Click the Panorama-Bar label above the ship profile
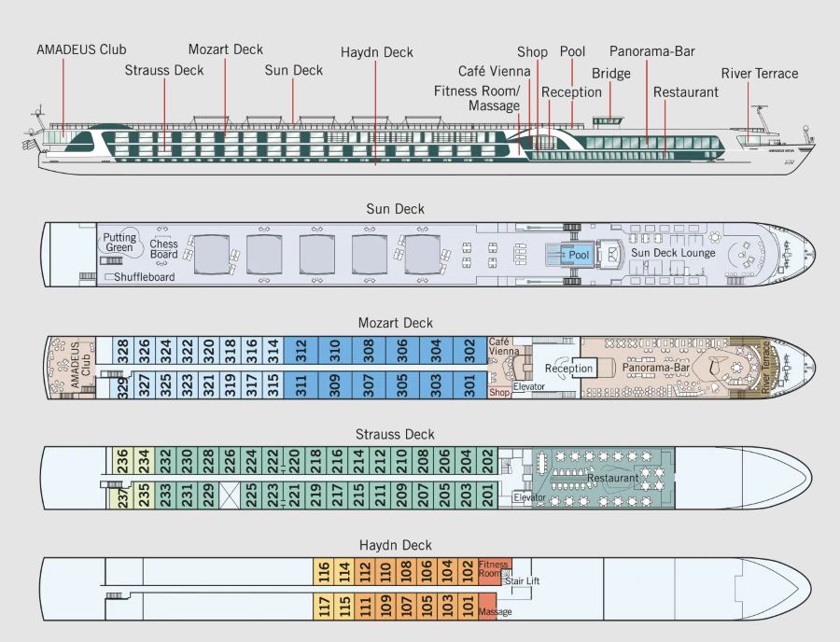The width and height of the screenshot is (840, 642). (652, 51)
